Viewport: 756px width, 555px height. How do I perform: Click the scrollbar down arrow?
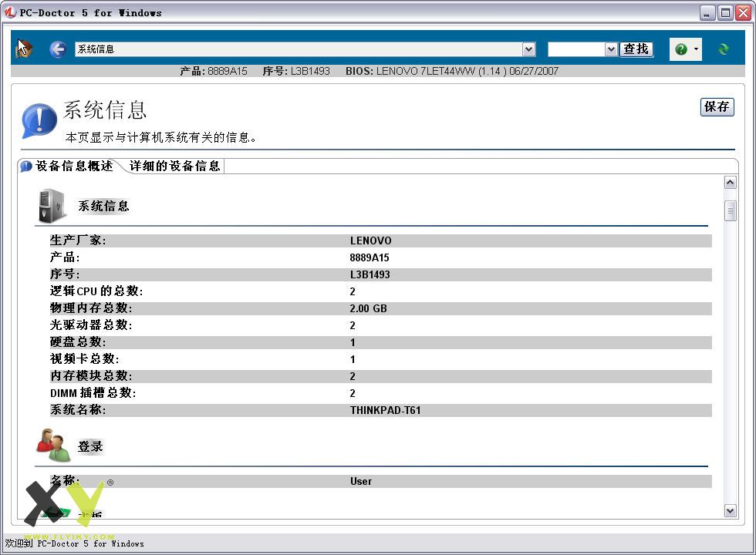730,510
